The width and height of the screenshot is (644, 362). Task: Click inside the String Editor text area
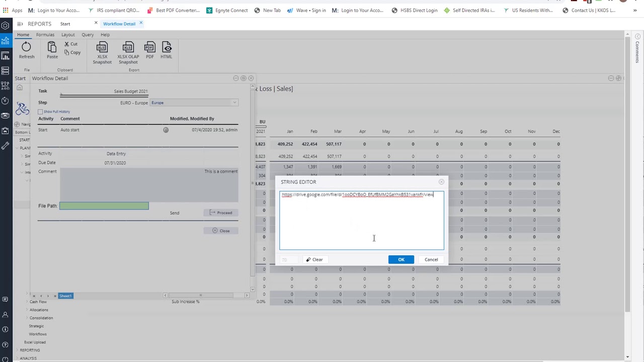pyautogui.click(x=362, y=220)
